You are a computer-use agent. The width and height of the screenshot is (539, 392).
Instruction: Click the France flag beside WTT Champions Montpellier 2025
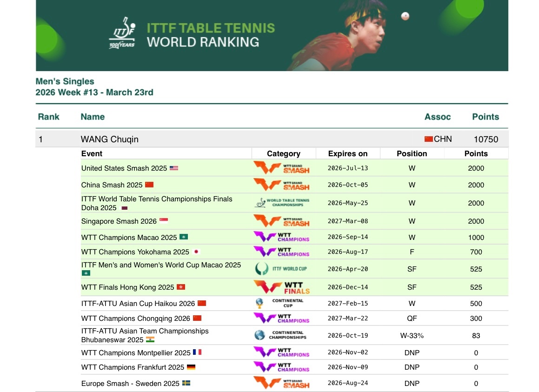pos(197,352)
